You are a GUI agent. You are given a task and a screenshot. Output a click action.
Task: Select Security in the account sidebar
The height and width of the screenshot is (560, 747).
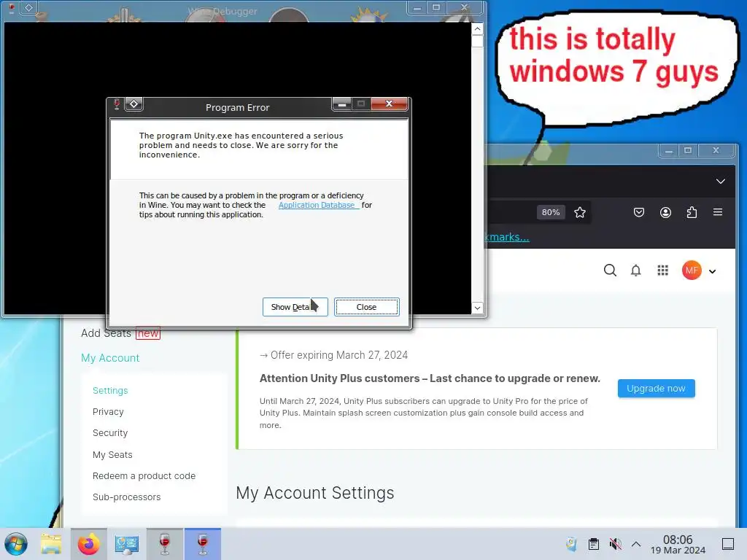coord(110,433)
